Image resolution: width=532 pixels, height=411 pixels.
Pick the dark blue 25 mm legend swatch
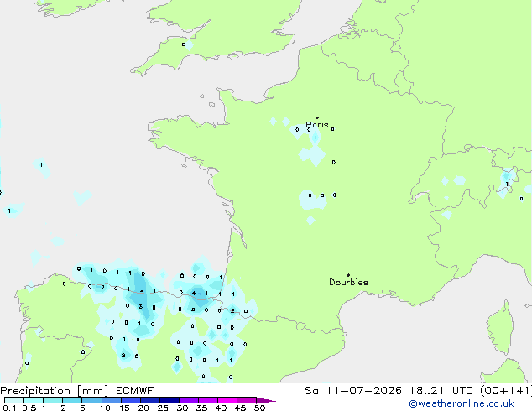169,400
